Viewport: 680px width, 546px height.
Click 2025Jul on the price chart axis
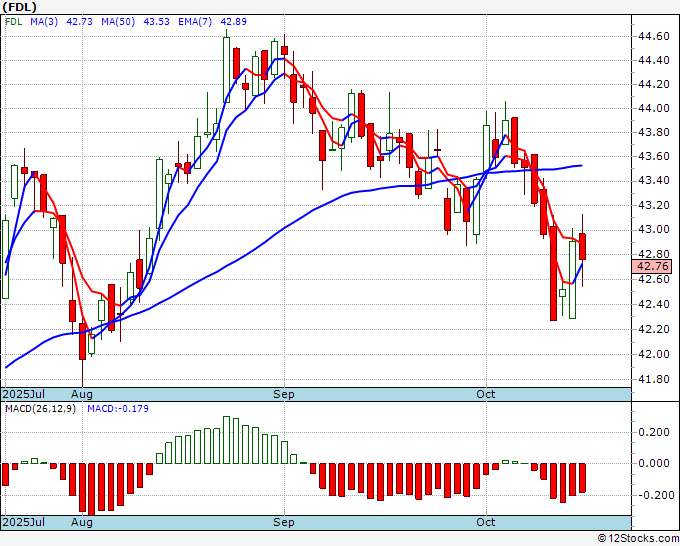coord(24,394)
